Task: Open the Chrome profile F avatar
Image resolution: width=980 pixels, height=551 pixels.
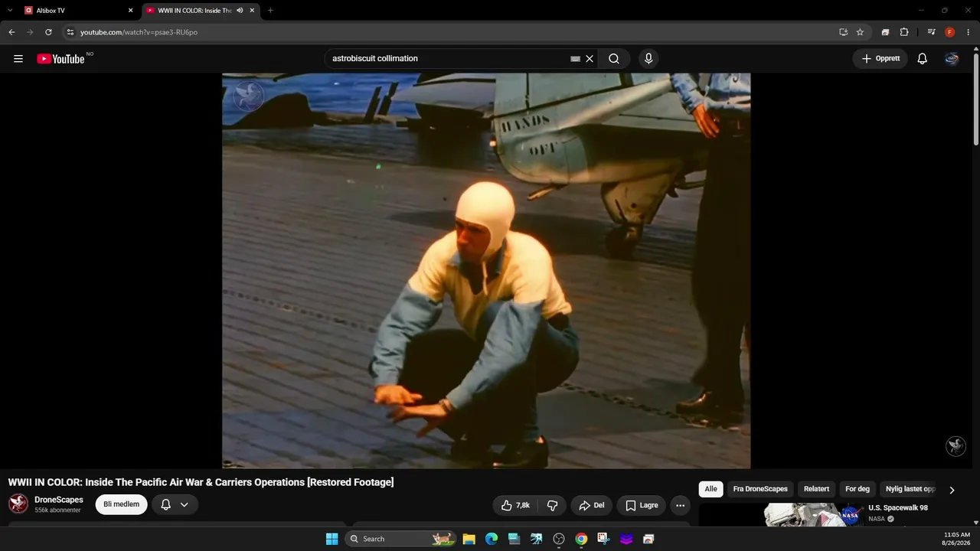Action: pos(950,32)
